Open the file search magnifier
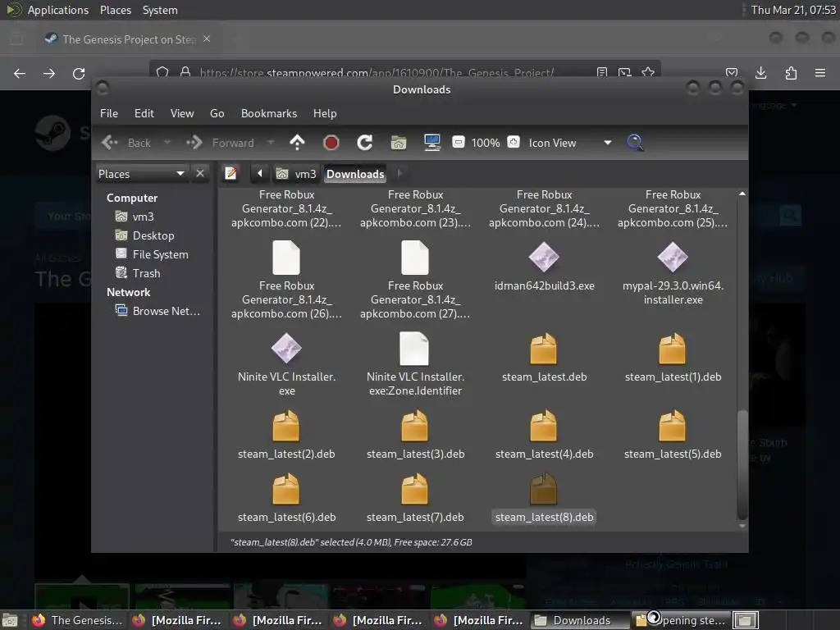The height and width of the screenshot is (630, 840). (636, 143)
